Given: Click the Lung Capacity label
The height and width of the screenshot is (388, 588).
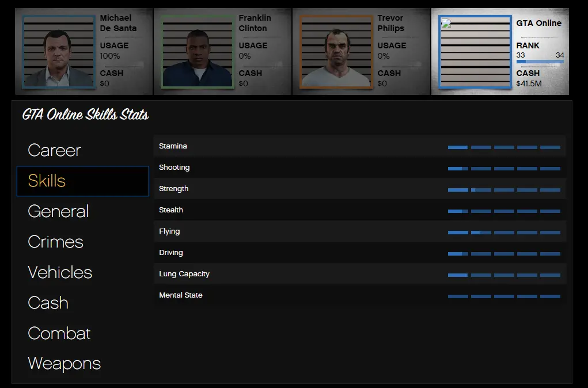Looking at the screenshot, I should click(184, 274).
